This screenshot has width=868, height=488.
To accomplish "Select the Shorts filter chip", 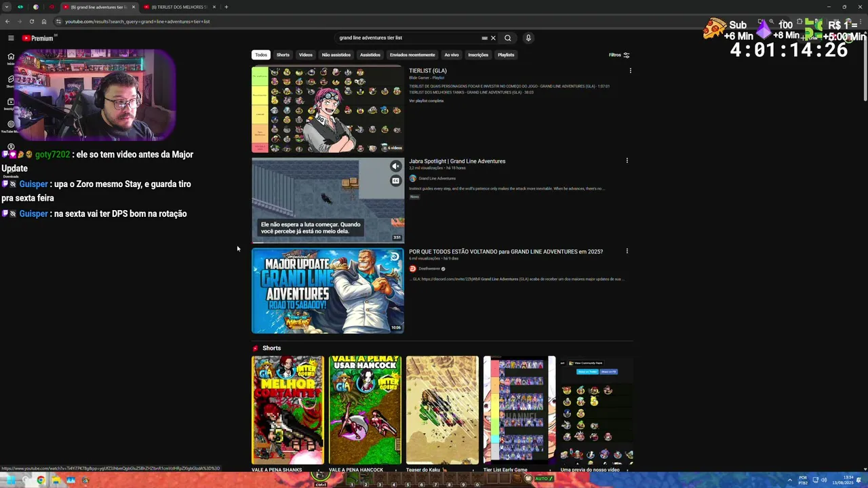I will coord(283,55).
